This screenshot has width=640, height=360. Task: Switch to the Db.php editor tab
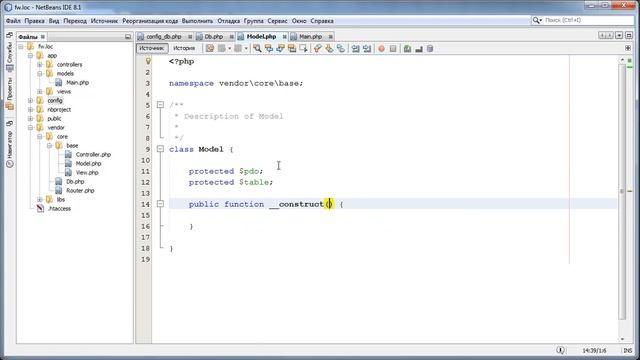click(x=213, y=37)
